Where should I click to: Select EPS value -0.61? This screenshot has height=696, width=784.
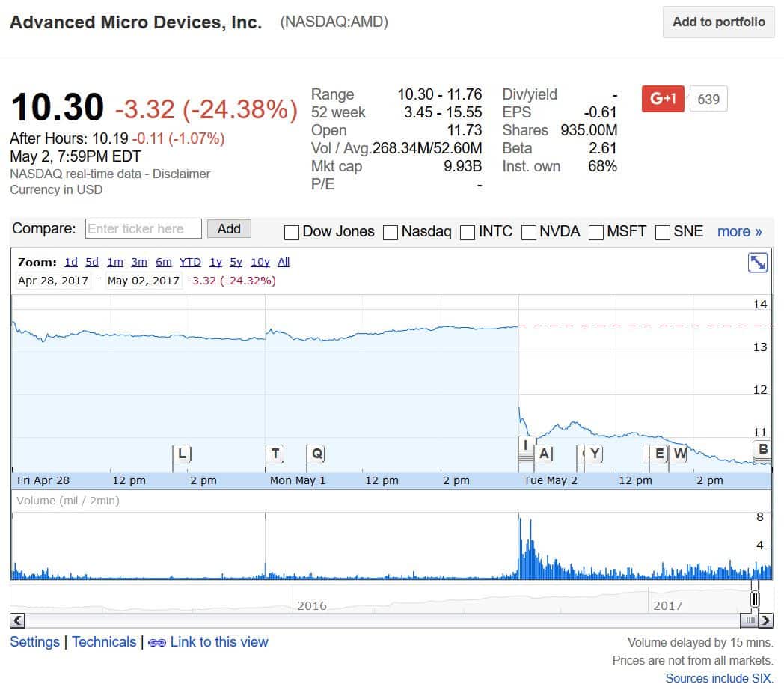(x=600, y=112)
